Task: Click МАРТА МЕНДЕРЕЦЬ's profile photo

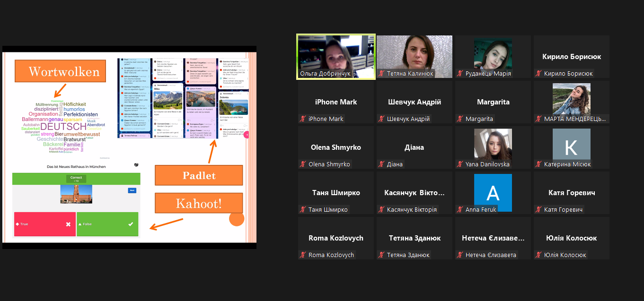Action: click(x=571, y=99)
